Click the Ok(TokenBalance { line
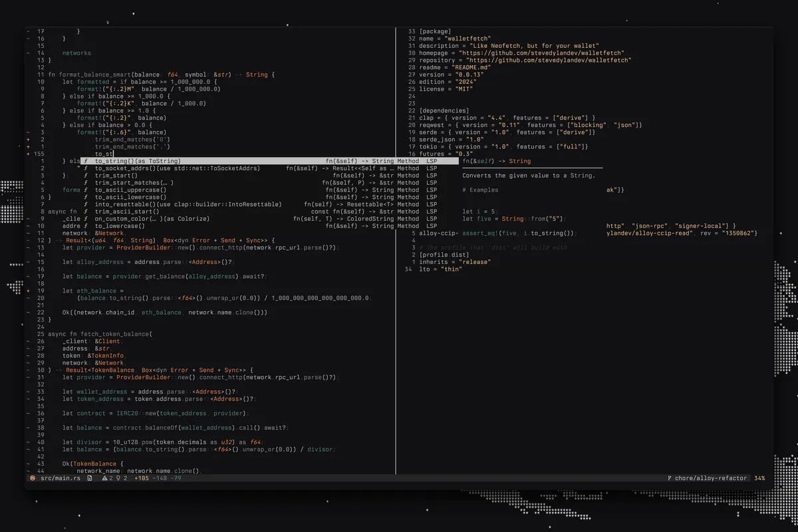This screenshot has height=532, width=798. click(94, 464)
